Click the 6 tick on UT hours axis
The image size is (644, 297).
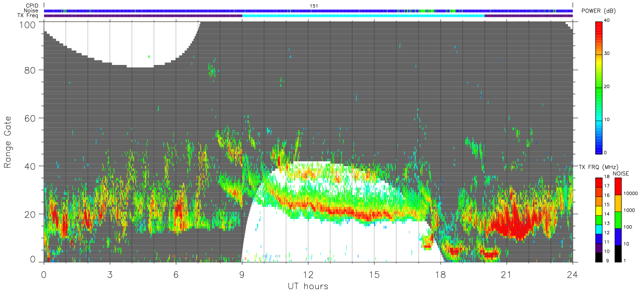(176, 274)
